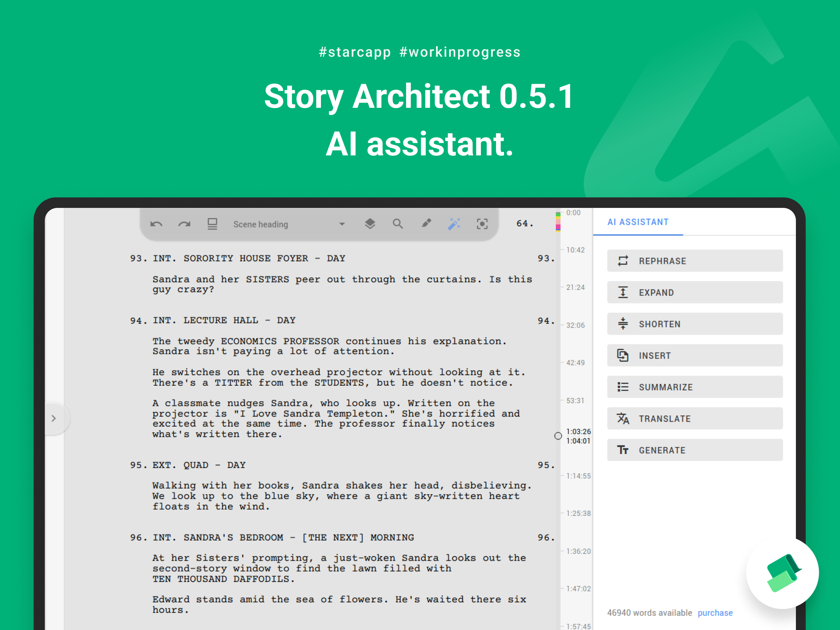The height and width of the screenshot is (630, 840).
Task: Click the paragraph starting 'At her Sisters' prompting'
Action: [339, 568]
